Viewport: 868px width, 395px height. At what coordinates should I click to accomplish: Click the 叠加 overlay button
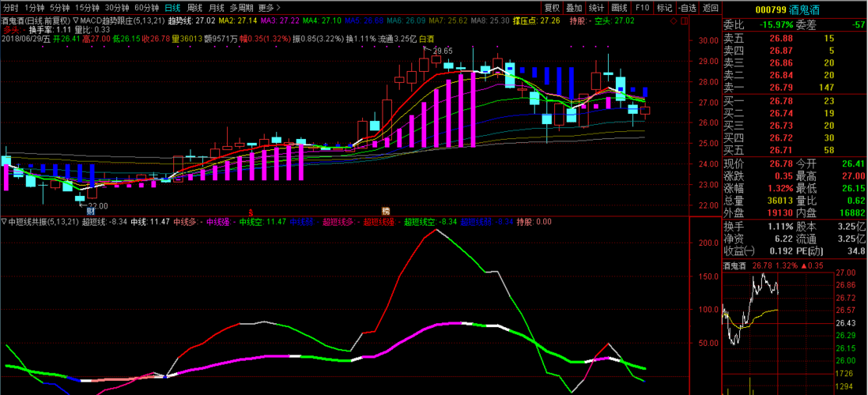coord(574,8)
